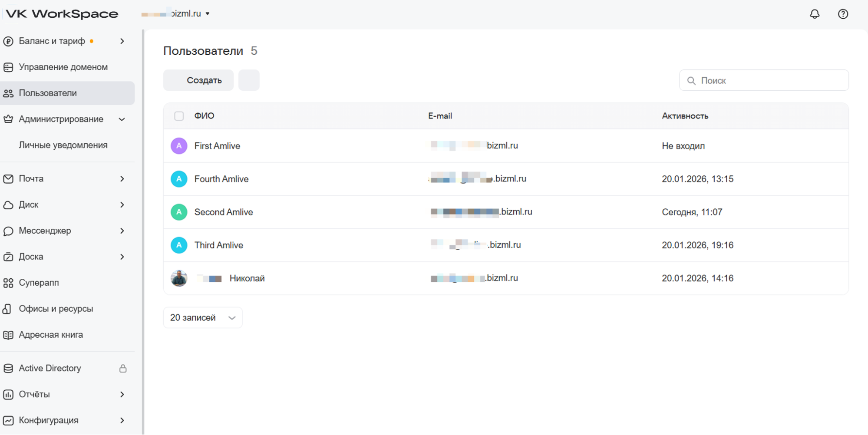Open Офисы и ресурсы in sidebar

click(x=56, y=309)
